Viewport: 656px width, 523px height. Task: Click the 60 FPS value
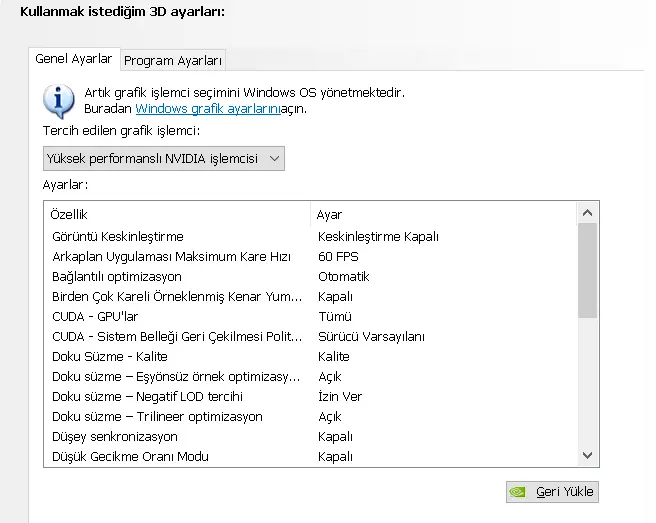pos(338,257)
